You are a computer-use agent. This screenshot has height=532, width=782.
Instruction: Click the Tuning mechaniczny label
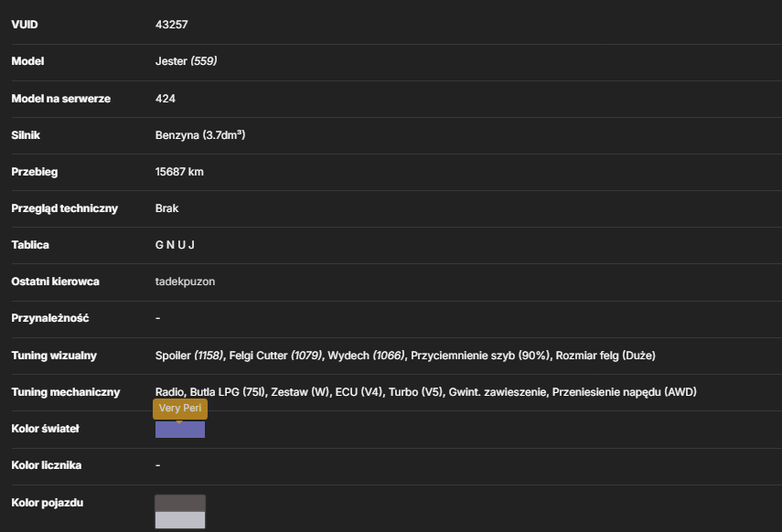[66, 392]
